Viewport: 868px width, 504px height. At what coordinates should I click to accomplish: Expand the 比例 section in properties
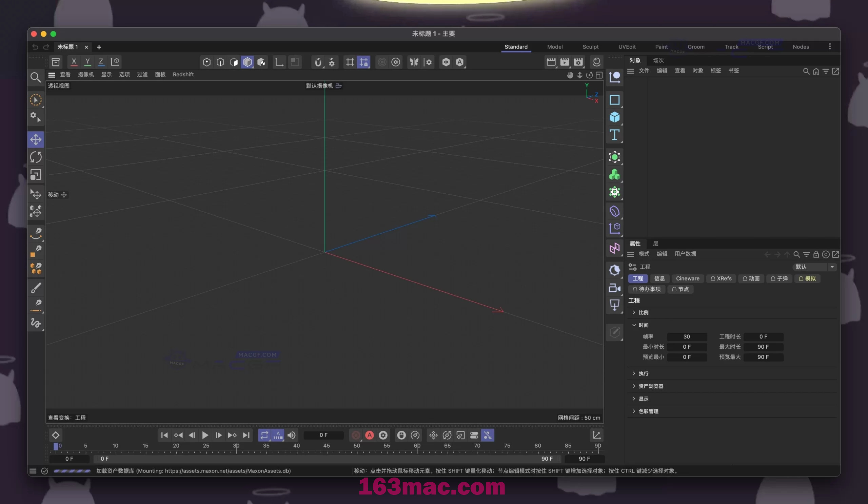[x=635, y=312]
